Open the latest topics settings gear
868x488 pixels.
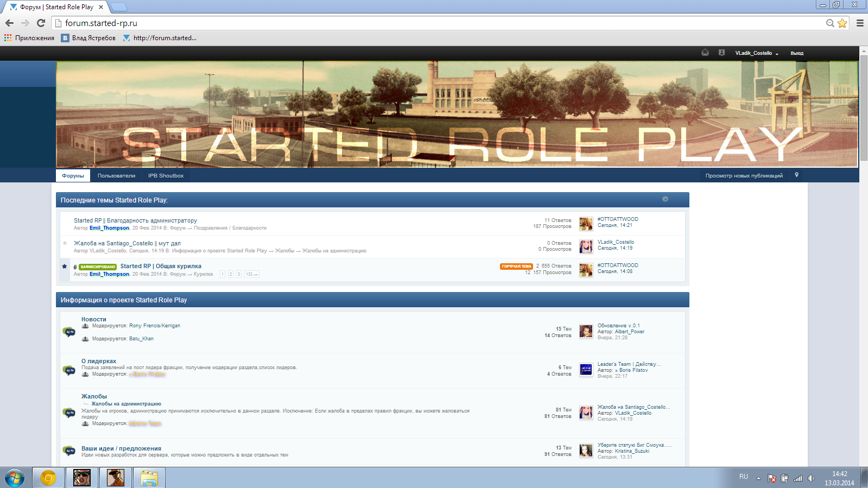[665, 199]
